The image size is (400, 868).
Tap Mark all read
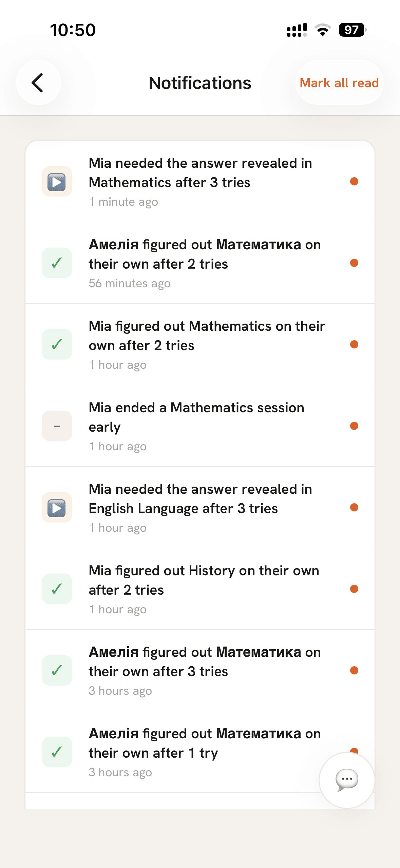(339, 83)
